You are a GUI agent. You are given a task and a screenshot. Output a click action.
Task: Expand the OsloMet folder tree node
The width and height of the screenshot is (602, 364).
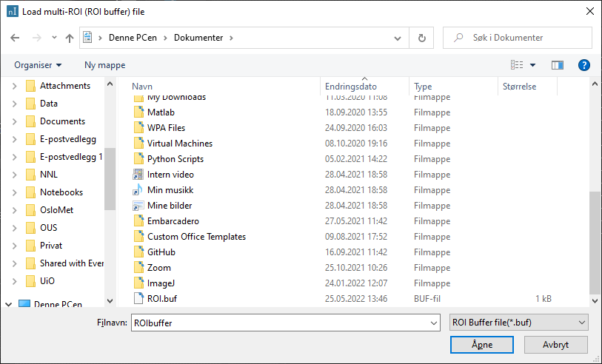[x=14, y=210]
